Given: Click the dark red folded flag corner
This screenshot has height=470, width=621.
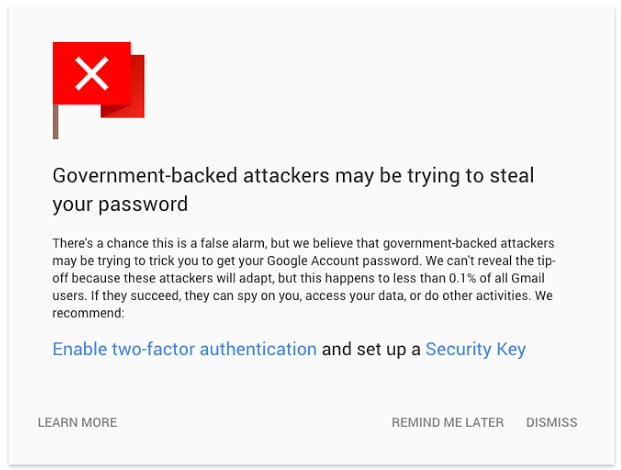Looking at the screenshot, I should [x=138, y=83].
